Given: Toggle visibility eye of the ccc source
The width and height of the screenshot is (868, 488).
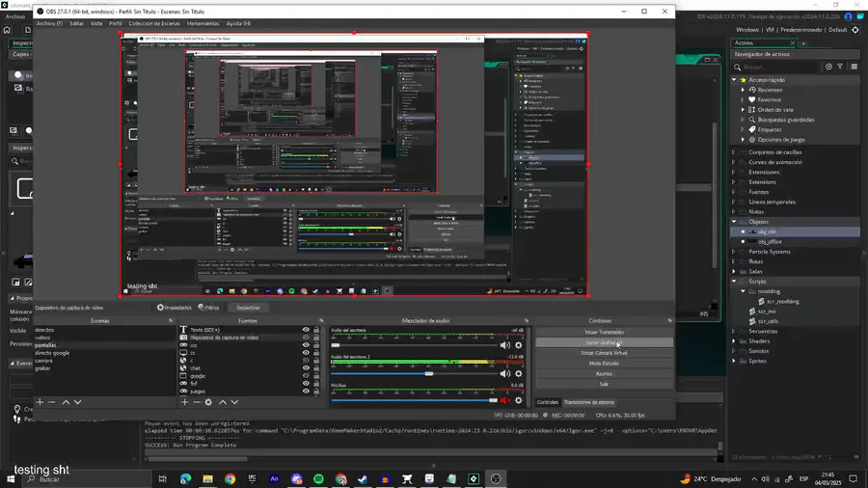Looking at the screenshot, I should (x=306, y=345).
